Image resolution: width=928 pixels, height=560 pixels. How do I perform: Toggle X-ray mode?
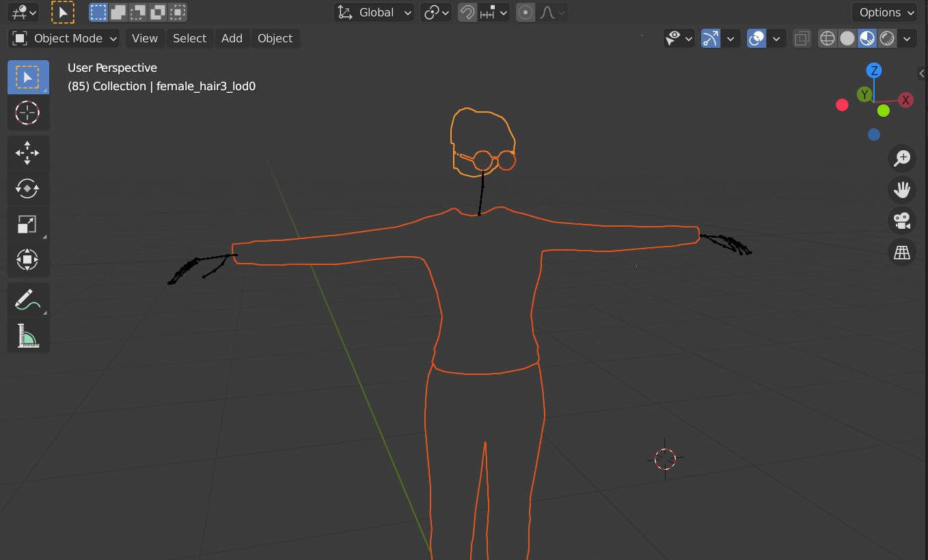(x=802, y=38)
